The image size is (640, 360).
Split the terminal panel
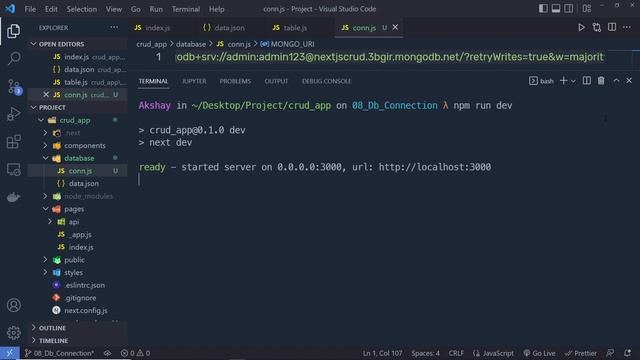point(587,81)
